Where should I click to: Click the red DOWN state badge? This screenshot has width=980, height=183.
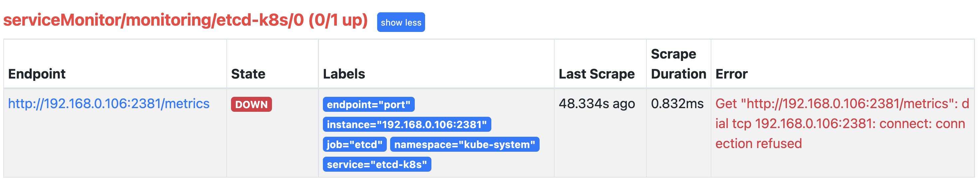click(251, 104)
